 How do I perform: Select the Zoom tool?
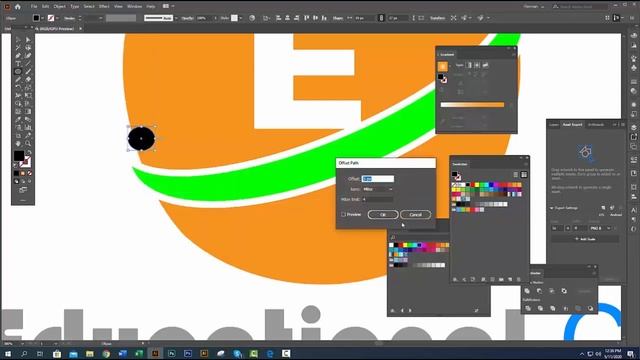tap(28, 144)
